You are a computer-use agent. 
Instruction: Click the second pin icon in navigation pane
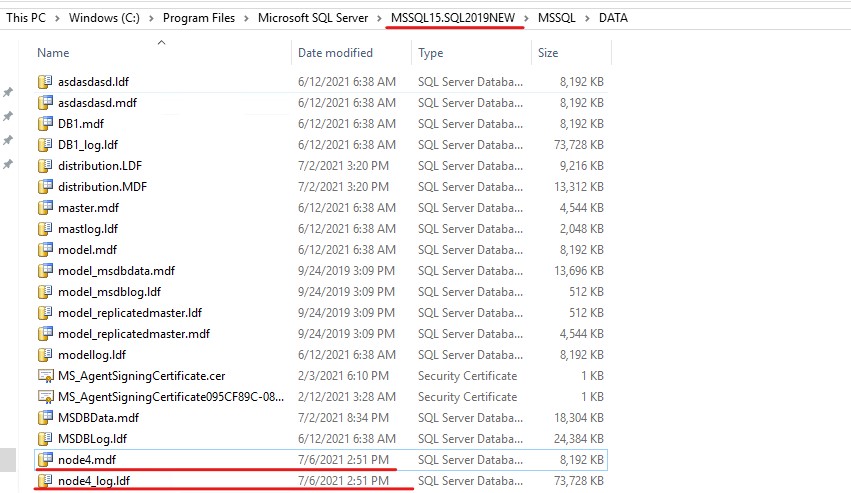8,116
